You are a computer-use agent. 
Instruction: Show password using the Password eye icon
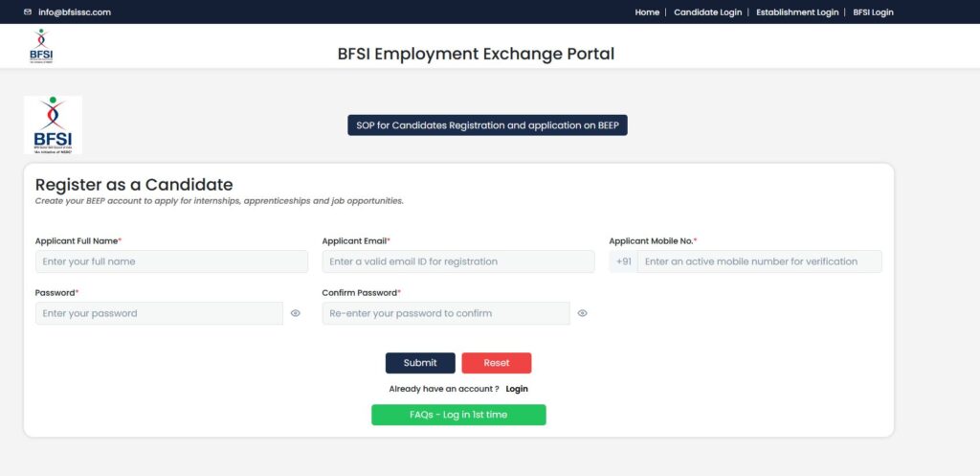point(296,313)
